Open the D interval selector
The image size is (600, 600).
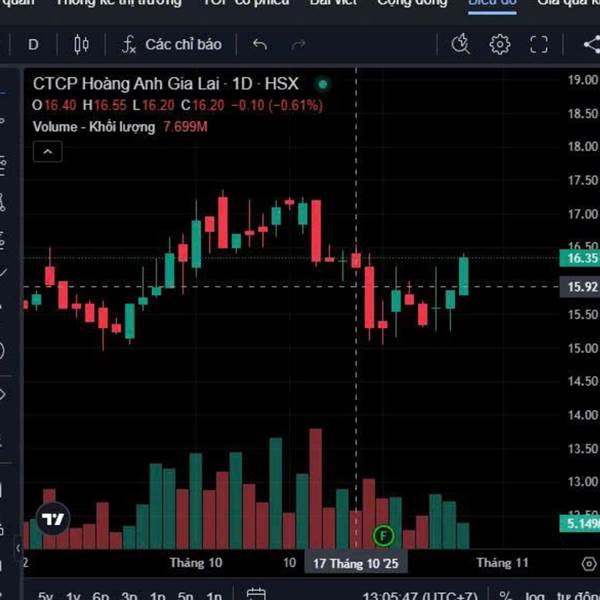(x=33, y=45)
